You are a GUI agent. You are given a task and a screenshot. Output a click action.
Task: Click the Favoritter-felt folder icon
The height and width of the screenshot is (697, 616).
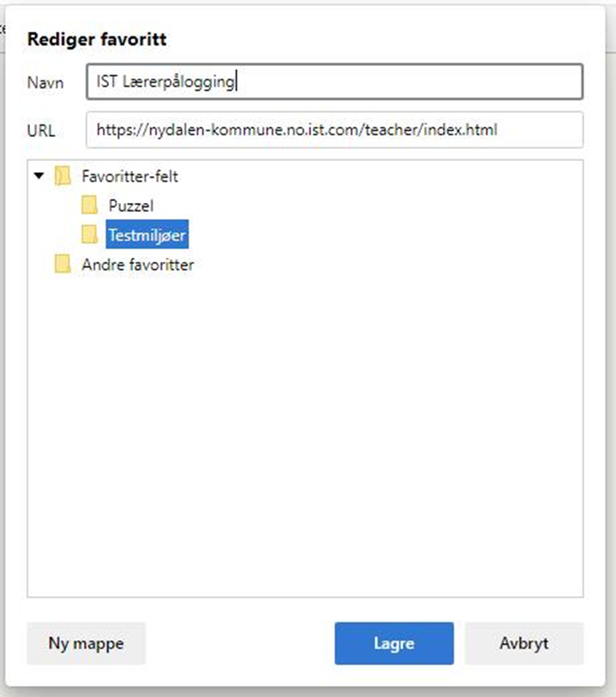[63, 176]
